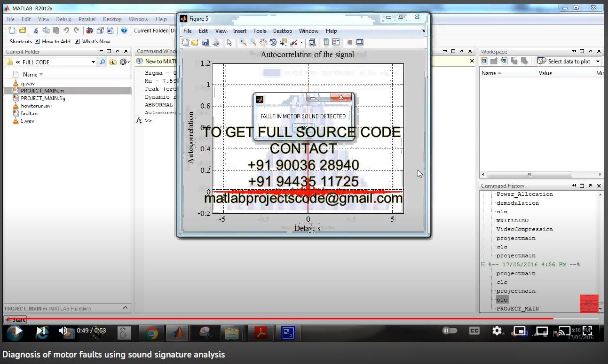608x364 pixels.
Task: Open the Select data to plot dropdown
Action: (x=598, y=62)
